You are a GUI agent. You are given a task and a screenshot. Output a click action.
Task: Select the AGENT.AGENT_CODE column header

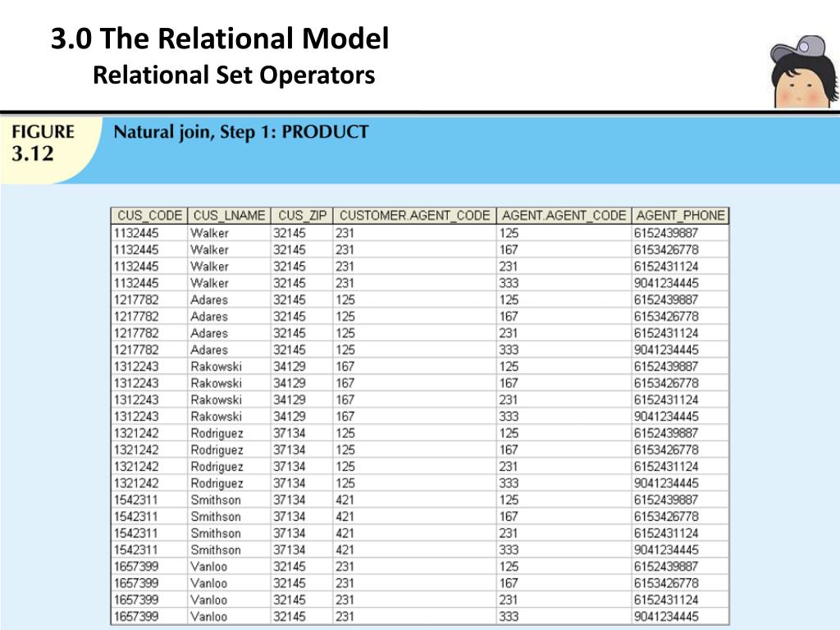coord(564,216)
